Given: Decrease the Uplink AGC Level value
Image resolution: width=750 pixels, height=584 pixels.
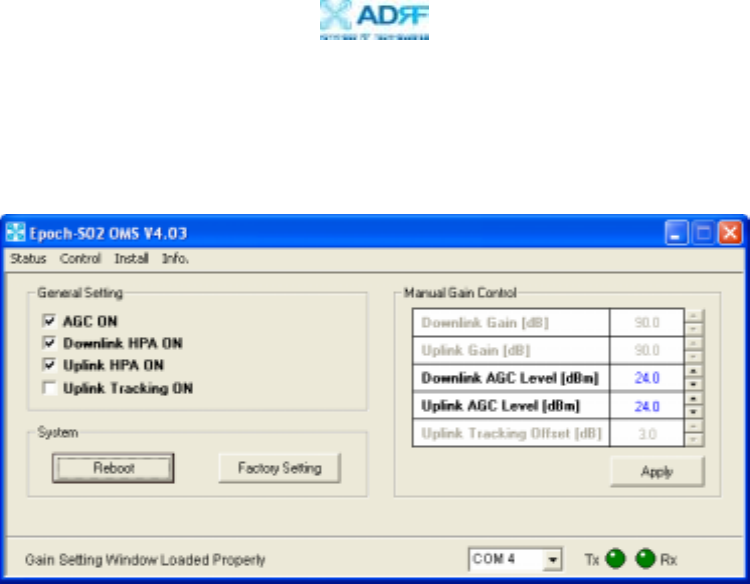Looking at the screenshot, I should click(694, 412).
